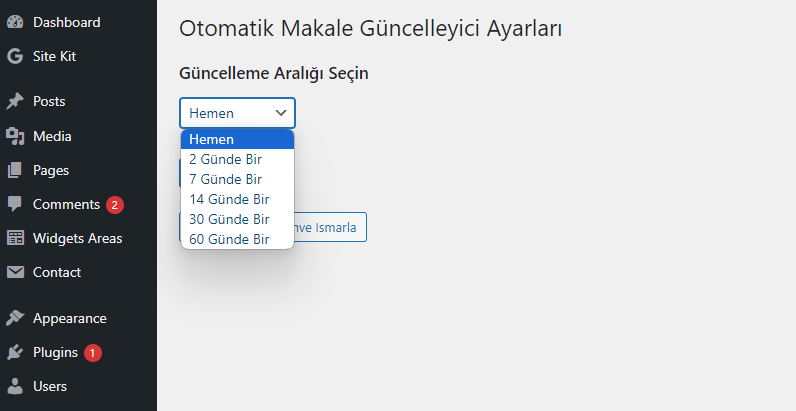The height and width of the screenshot is (411, 796).
Task: Collapse the update interval dropdown arrow
Action: [281, 113]
